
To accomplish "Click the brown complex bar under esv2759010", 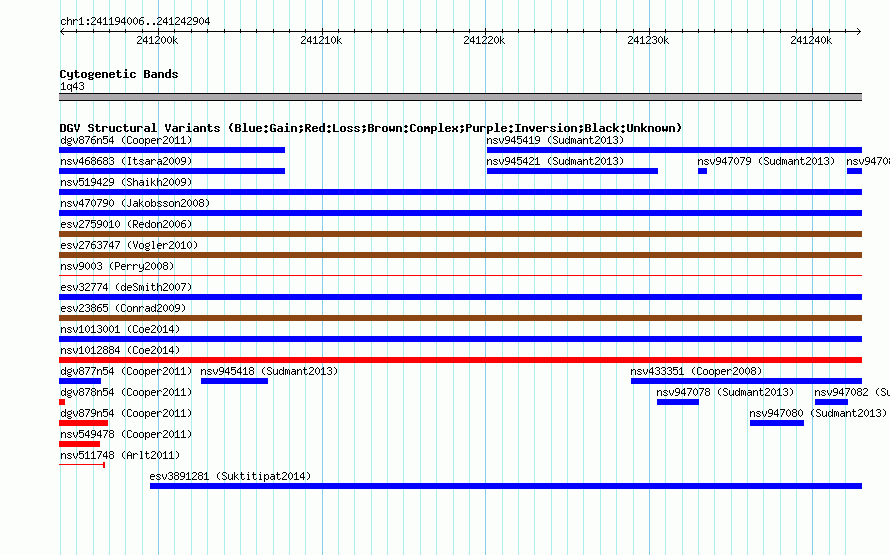I will click(x=460, y=234).
